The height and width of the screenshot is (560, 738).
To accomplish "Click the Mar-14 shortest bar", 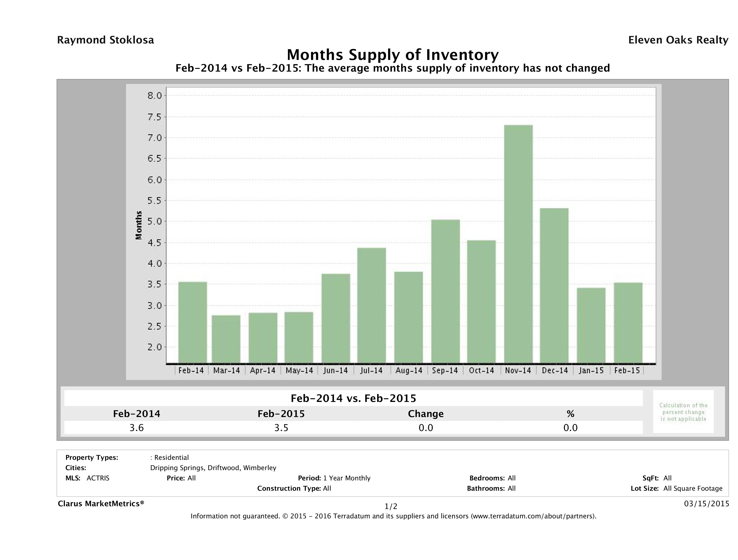I will point(226,339).
